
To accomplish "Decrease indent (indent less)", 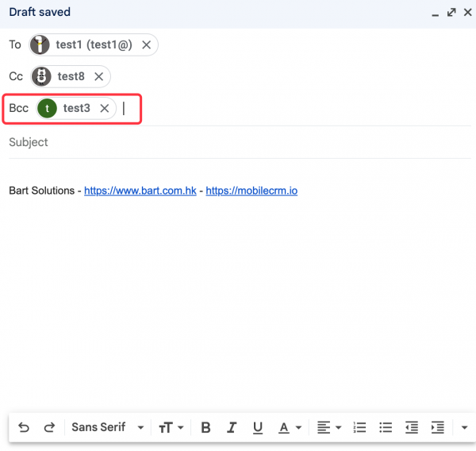I will tap(412, 427).
